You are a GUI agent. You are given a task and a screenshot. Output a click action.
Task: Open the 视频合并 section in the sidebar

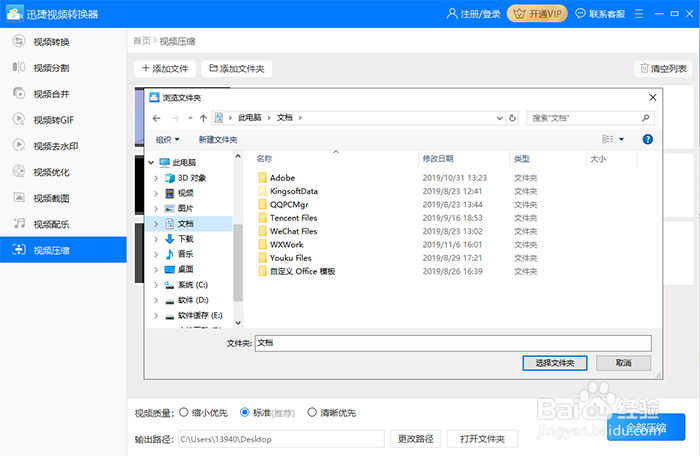pyautogui.click(x=51, y=94)
